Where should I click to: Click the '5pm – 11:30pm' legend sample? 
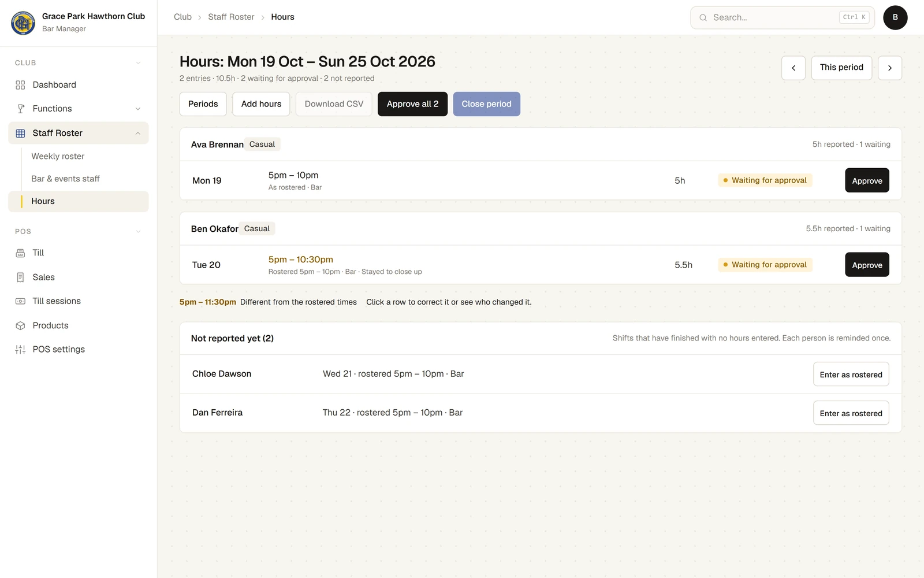(208, 302)
